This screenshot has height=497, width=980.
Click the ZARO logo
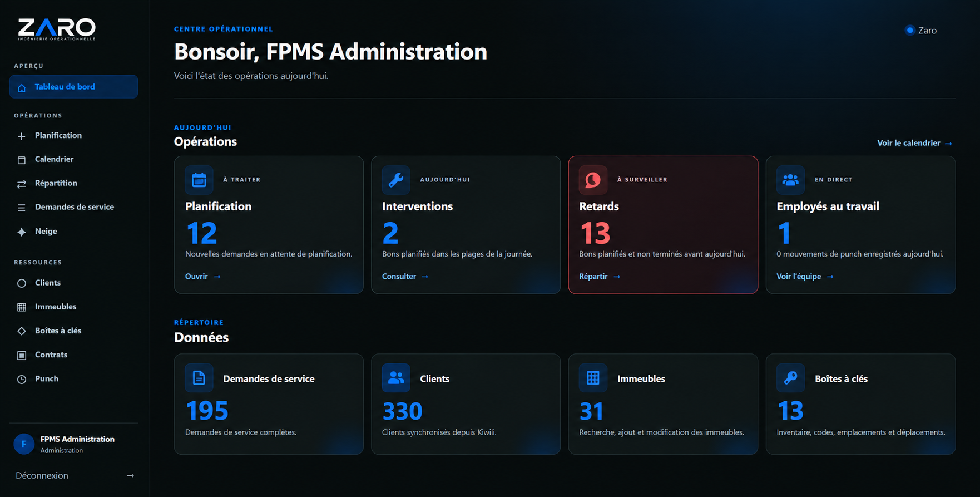pos(57,29)
